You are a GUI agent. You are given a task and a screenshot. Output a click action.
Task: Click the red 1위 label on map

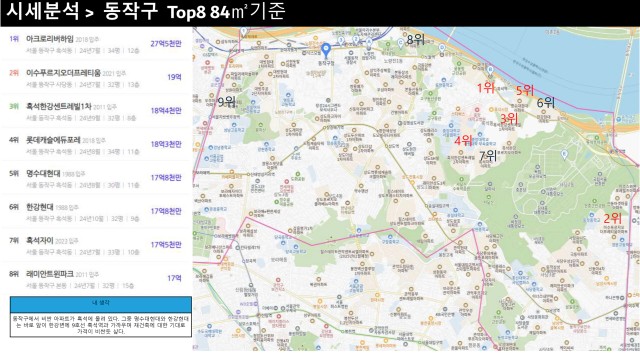click(486, 87)
